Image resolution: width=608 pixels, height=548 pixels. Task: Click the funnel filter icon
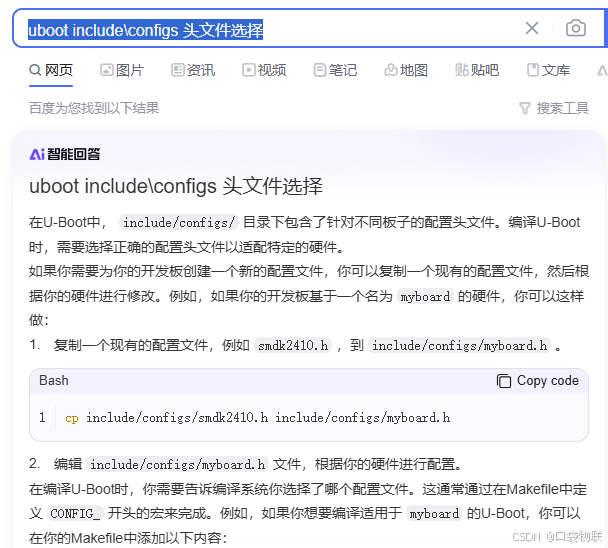coord(524,109)
